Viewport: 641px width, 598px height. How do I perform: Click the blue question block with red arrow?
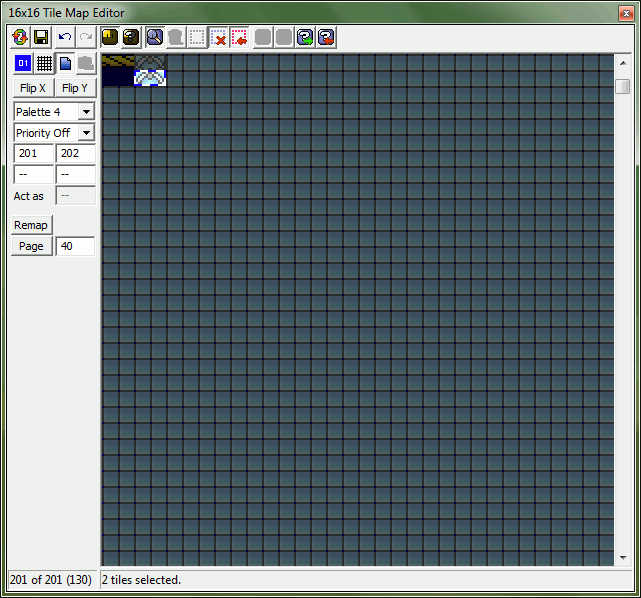tap(326, 38)
